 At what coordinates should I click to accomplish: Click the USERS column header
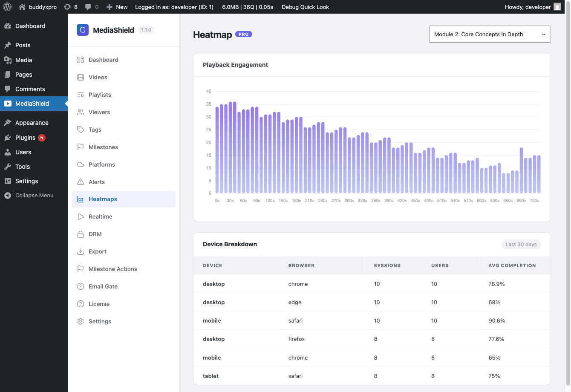point(440,265)
